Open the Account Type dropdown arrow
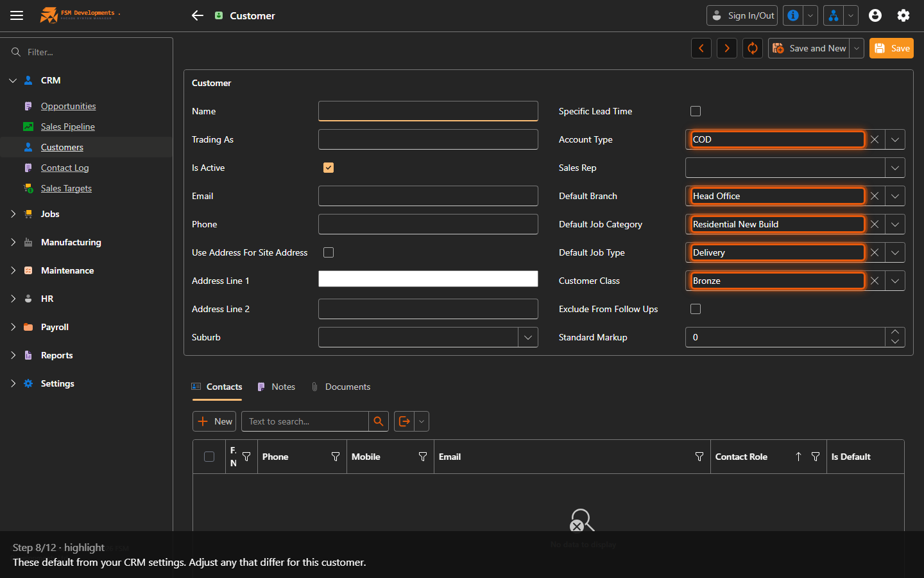This screenshot has width=924, height=578. click(895, 139)
